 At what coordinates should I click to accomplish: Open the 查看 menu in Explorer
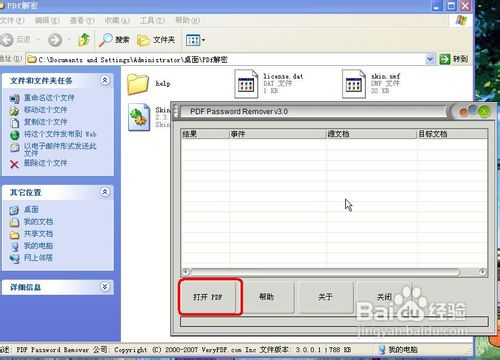click(82, 20)
